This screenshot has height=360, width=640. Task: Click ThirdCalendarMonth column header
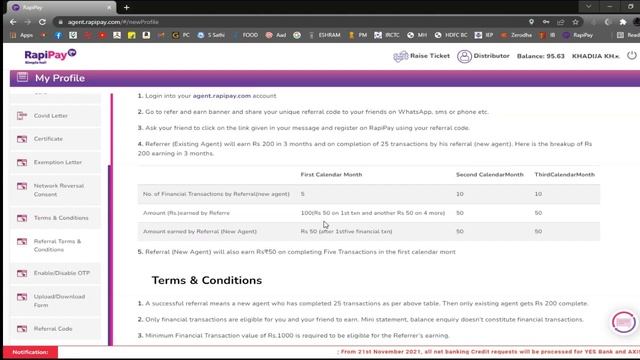pyautogui.click(x=564, y=175)
